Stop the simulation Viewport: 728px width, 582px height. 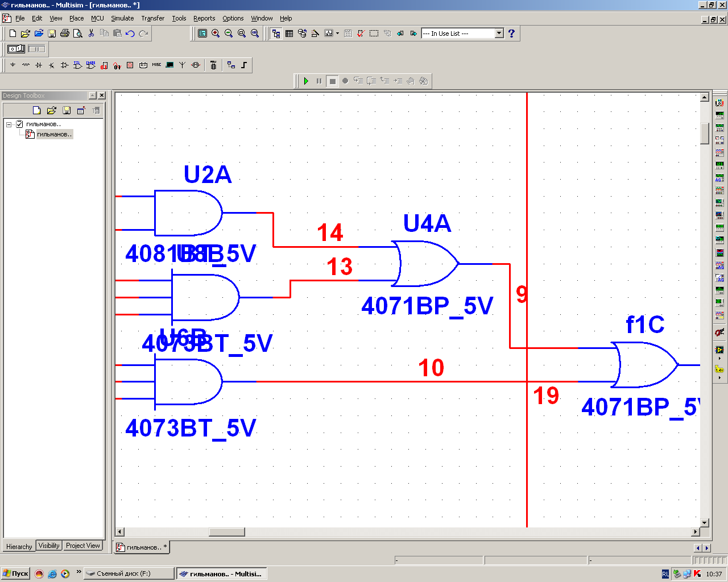(333, 81)
